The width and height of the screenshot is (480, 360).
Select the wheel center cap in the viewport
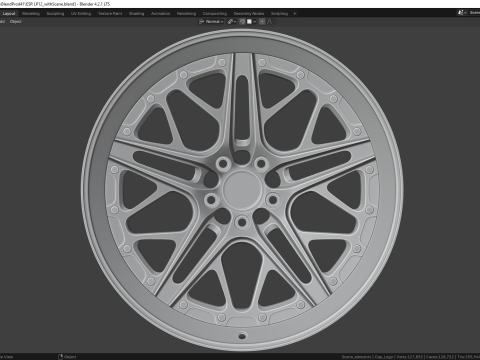(242, 189)
